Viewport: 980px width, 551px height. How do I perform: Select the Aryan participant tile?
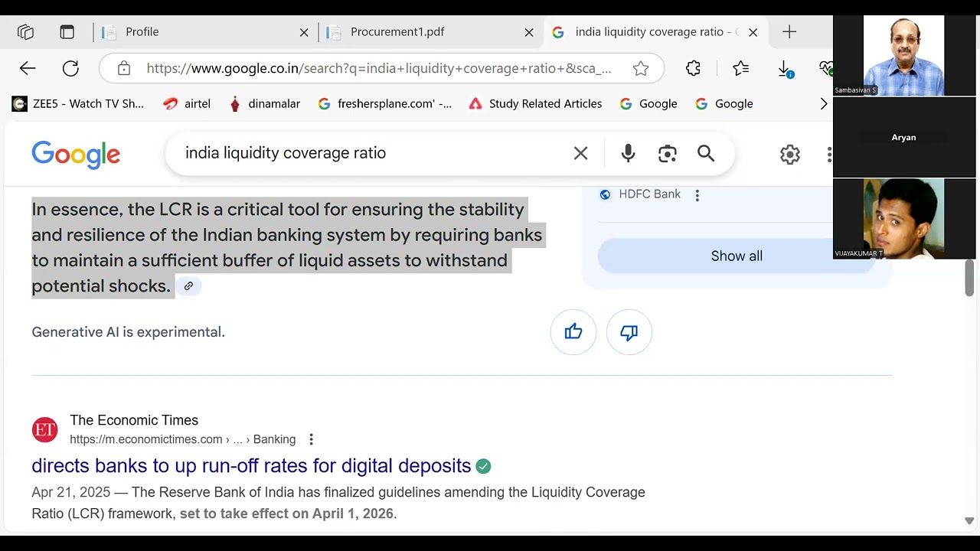904,137
